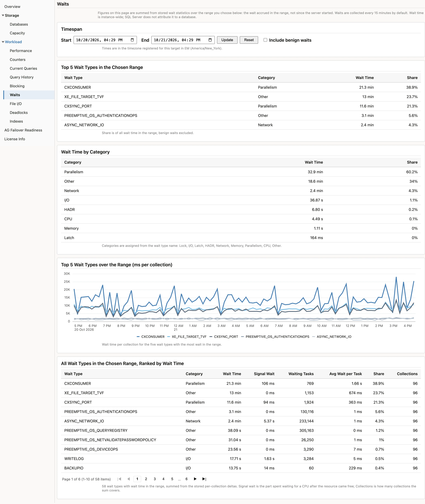Jump to last page arrow in pagination
425x504 pixels.
coord(204,479)
